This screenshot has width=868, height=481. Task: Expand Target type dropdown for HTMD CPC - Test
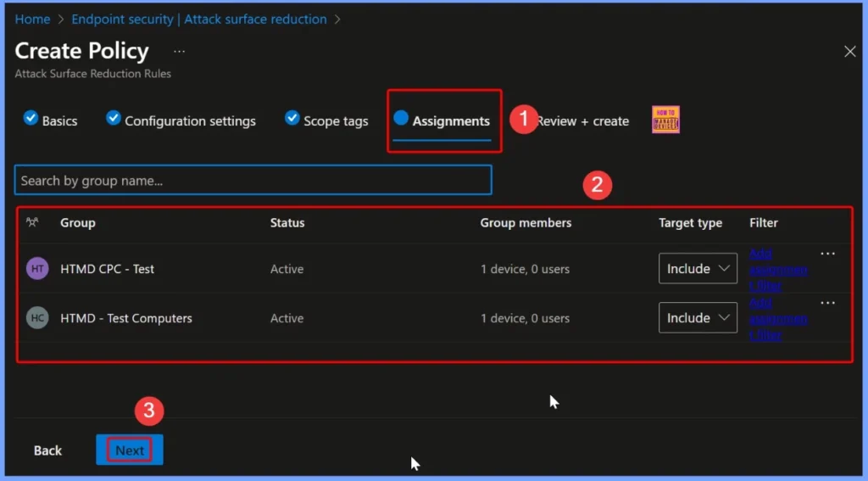coord(698,269)
